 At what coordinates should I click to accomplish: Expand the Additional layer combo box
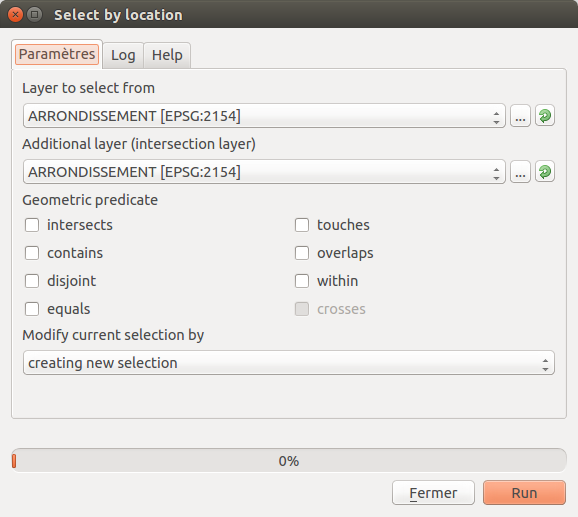pos(264,172)
